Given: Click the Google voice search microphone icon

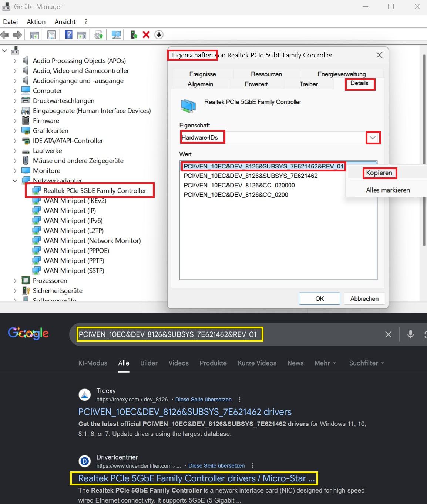Looking at the screenshot, I should (x=410, y=334).
